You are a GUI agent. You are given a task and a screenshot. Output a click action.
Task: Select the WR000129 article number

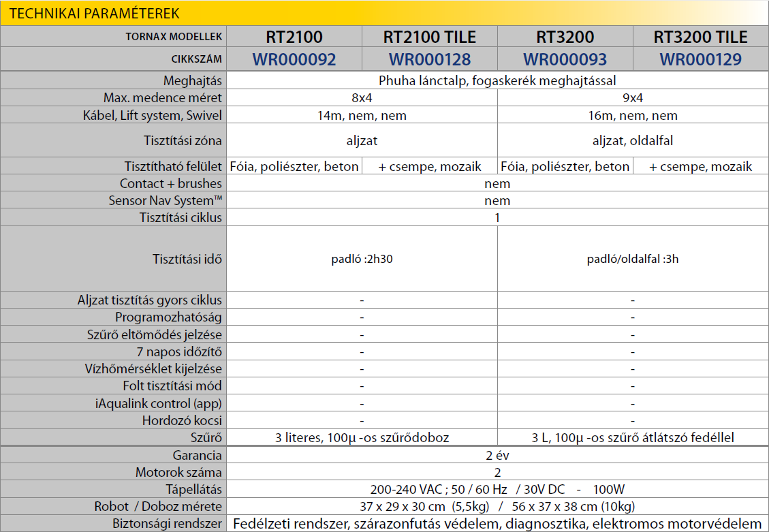tap(700, 59)
